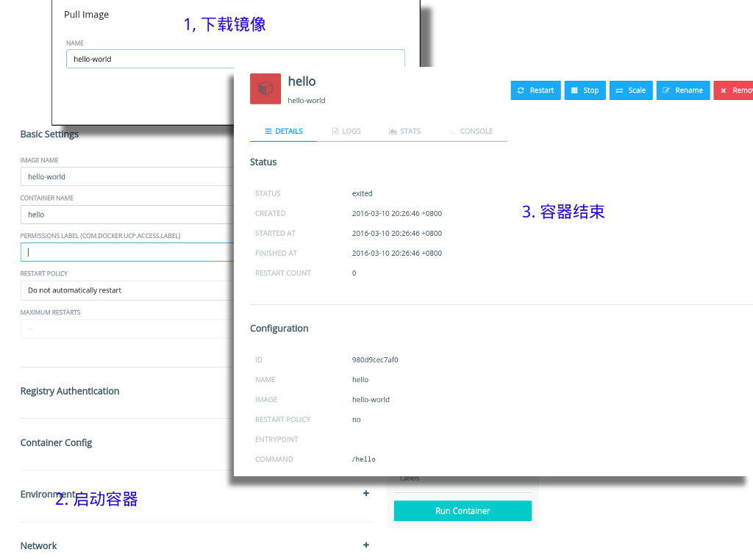View the Stats tab
The height and width of the screenshot is (560, 753).
click(x=404, y=131)
